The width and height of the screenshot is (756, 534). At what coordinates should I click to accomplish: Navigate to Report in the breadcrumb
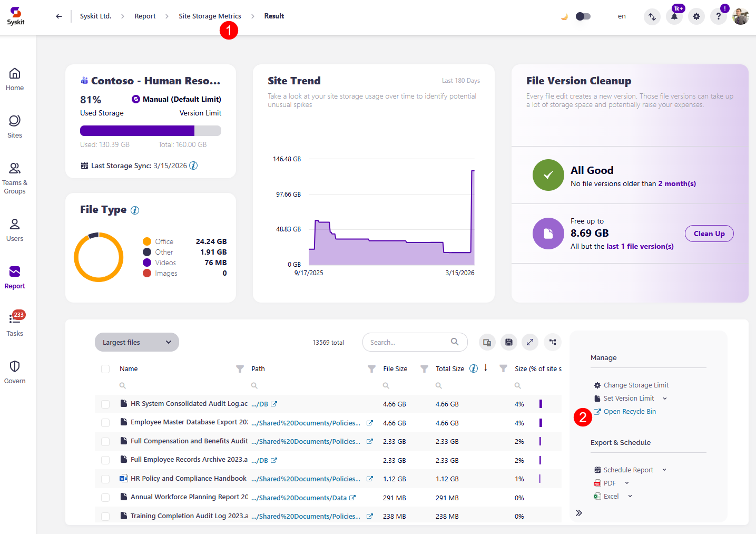coord(145,16)
